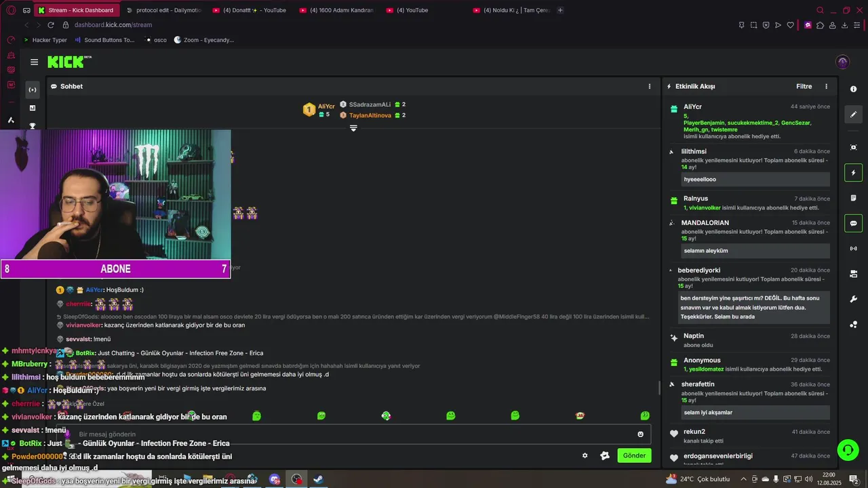Open chat settings gear icon

pos(585,455)
